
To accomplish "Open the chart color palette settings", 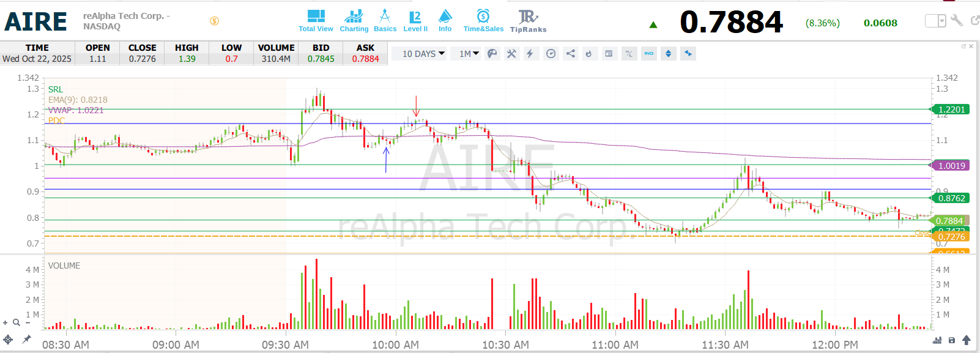I will pos(492,54).
